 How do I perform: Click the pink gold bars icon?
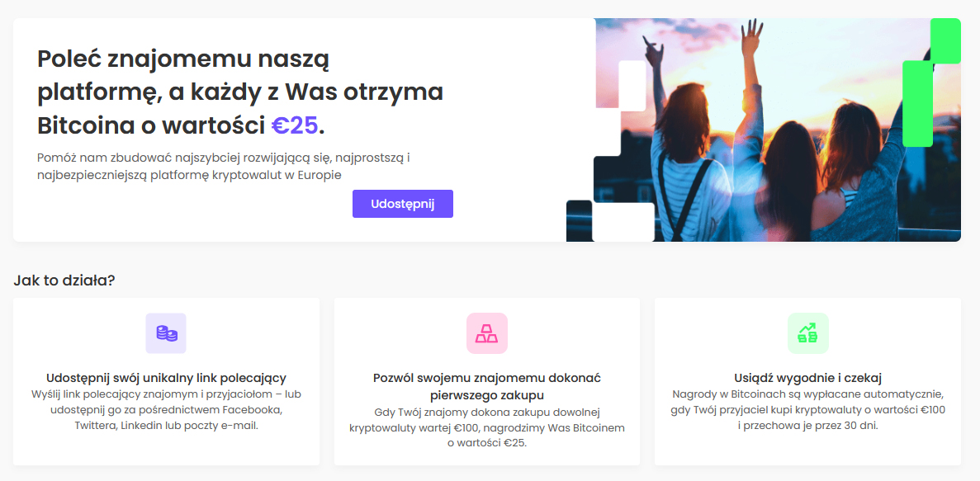pyautogui.click(x=487, y=333)
